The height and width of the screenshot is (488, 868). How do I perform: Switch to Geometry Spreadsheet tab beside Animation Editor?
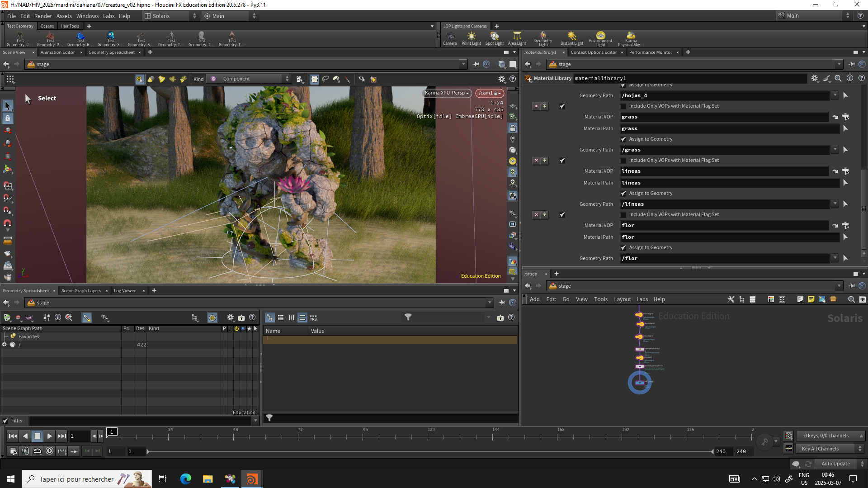pyautogui.click(x=111, y=52)
